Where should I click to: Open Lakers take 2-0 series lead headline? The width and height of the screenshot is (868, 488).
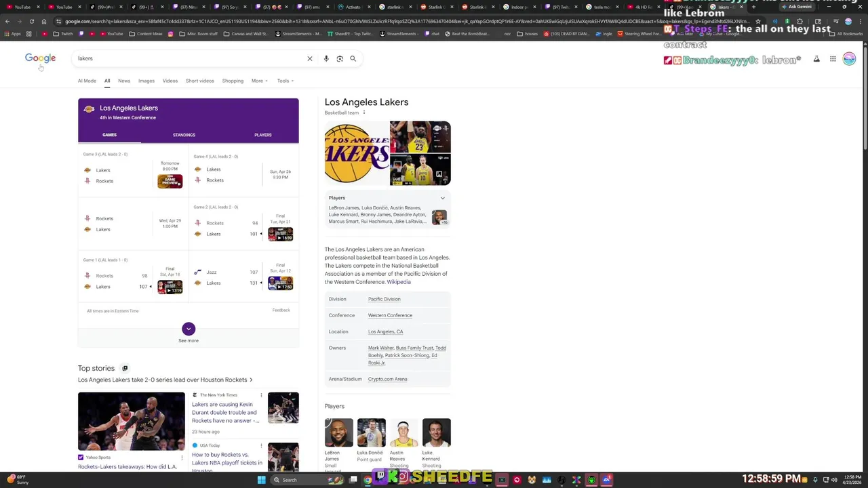pos(165,380)
